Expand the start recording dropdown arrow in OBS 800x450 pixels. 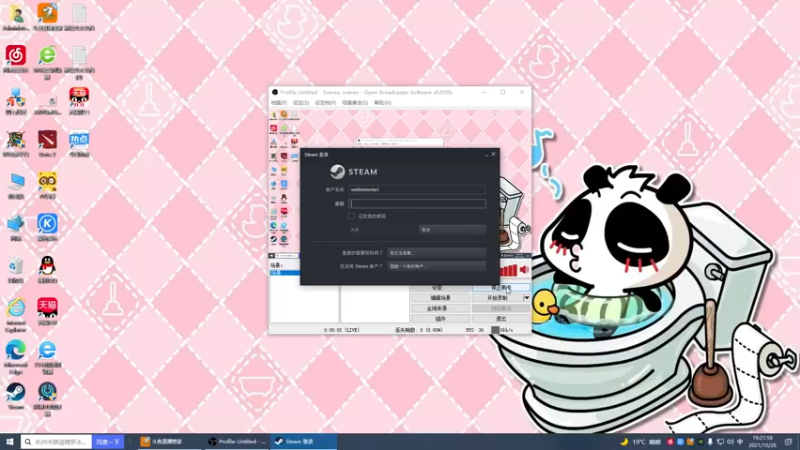point(527,298)
